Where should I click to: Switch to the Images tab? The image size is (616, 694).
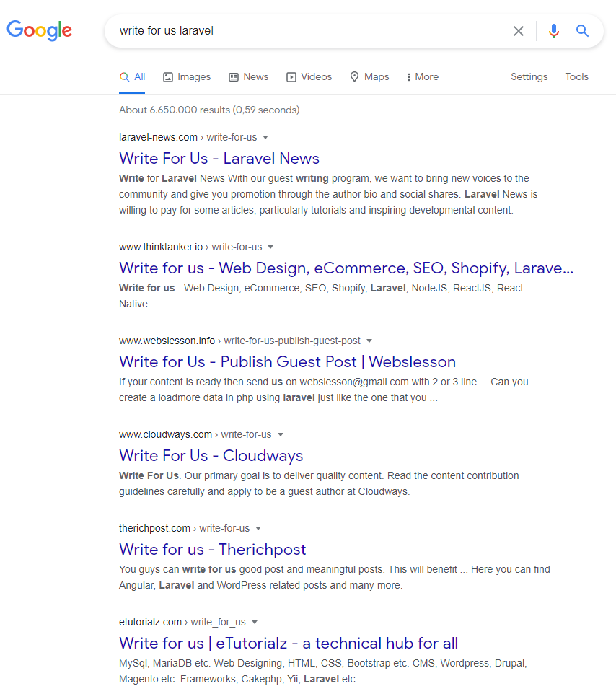187,77
